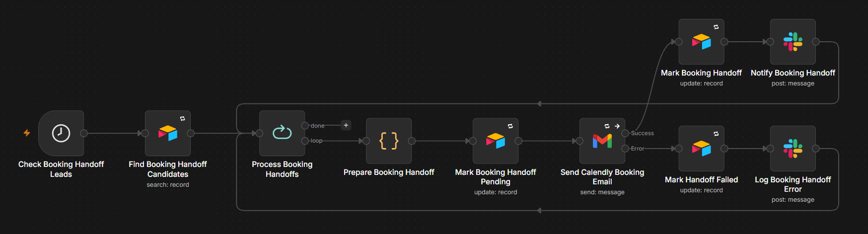Click the input connector of Mark Handoff Failed

pos(679,149)
